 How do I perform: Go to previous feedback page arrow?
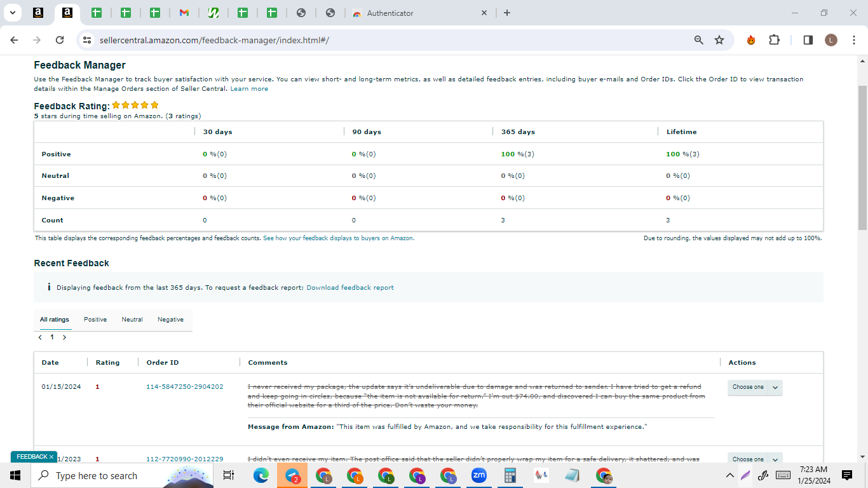click(40, 337)
